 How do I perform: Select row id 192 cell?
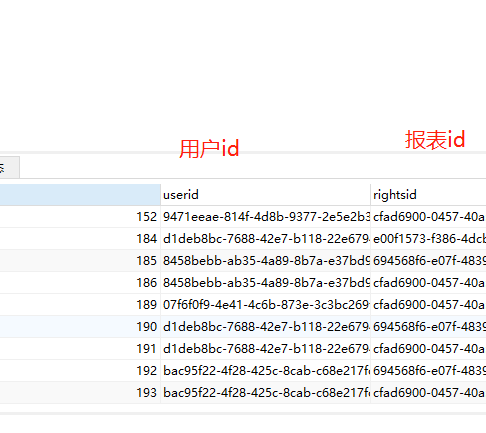[x=80, y=371]
